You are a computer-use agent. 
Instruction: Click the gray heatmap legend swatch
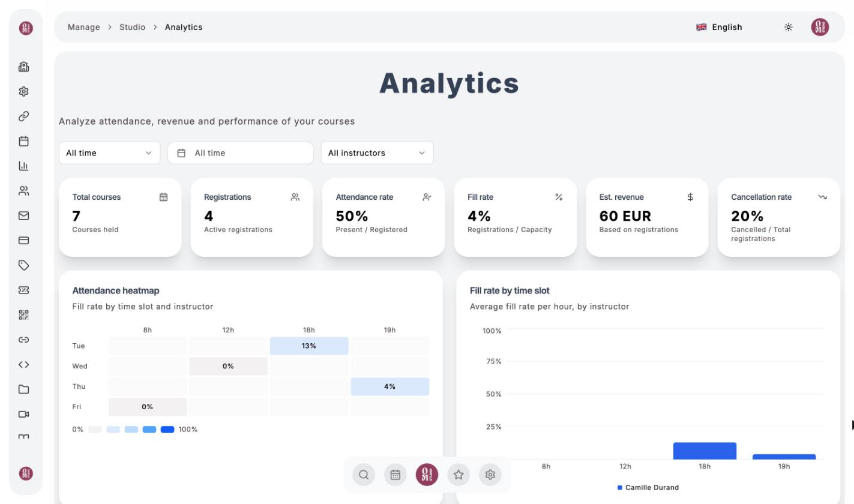pyautogui.click(x=95, y=430)
